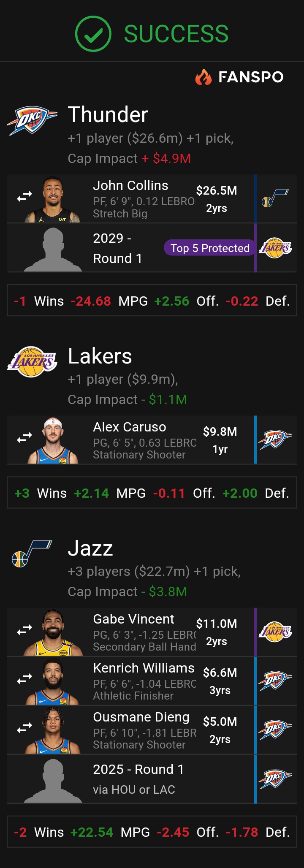
Task: Click Thunder origin logo on Alex Caruso row
Action: tap(275, 440)
